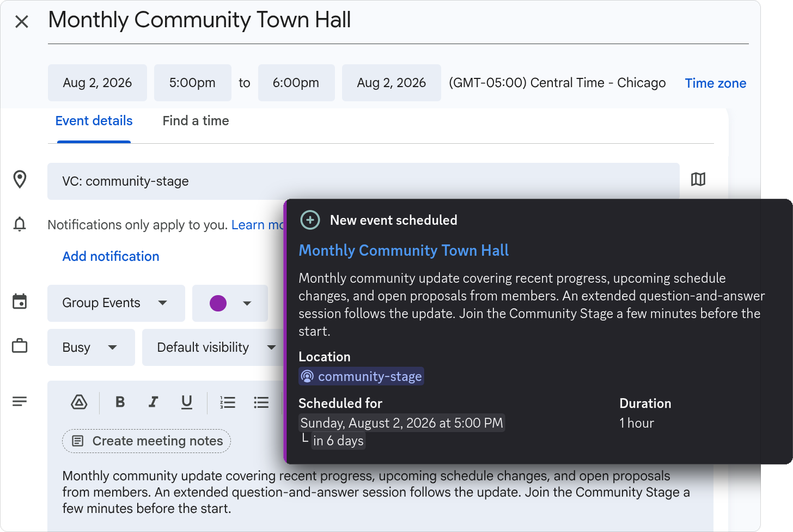The width and height of the screenshot is (793, 532).
Task: Click the description lines icon
Action: (20, 402)
